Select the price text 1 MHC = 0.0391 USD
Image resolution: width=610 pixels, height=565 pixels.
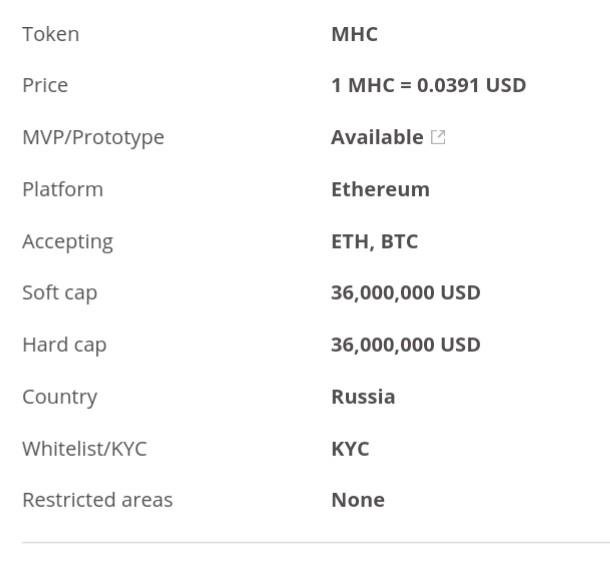[428, 85]
